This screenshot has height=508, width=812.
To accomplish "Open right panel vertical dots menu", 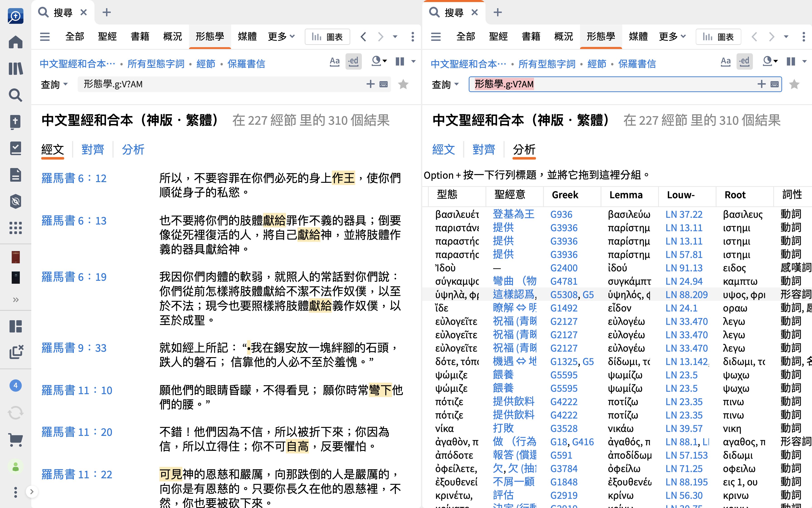I will click(x=804, y=37).
